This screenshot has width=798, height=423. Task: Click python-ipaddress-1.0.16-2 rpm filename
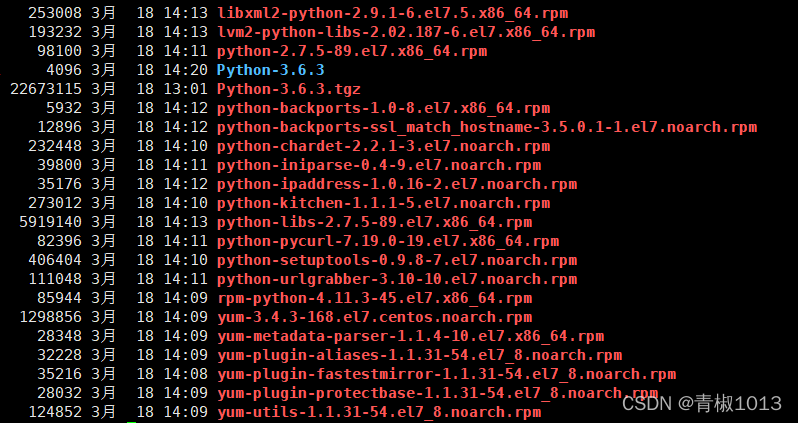point(397,184)
